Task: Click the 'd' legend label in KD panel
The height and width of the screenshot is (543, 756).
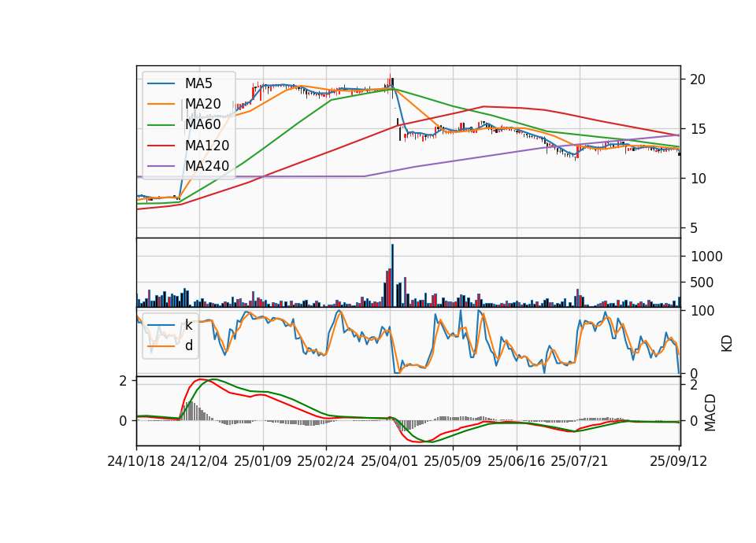Action: click(189, 345)
